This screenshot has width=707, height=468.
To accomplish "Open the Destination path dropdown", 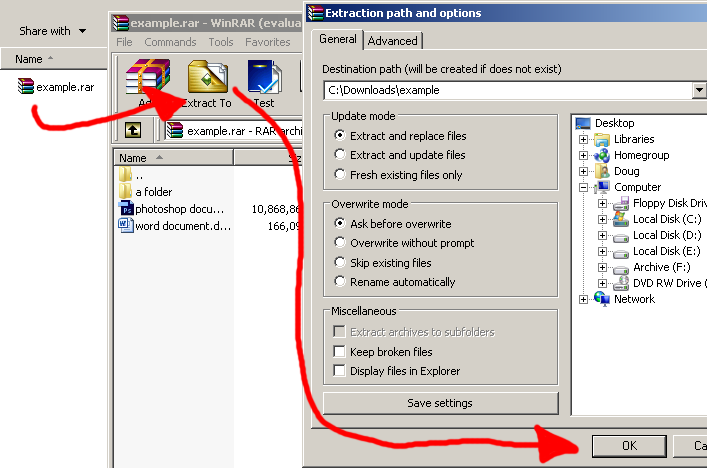I will tap(699, 90).
